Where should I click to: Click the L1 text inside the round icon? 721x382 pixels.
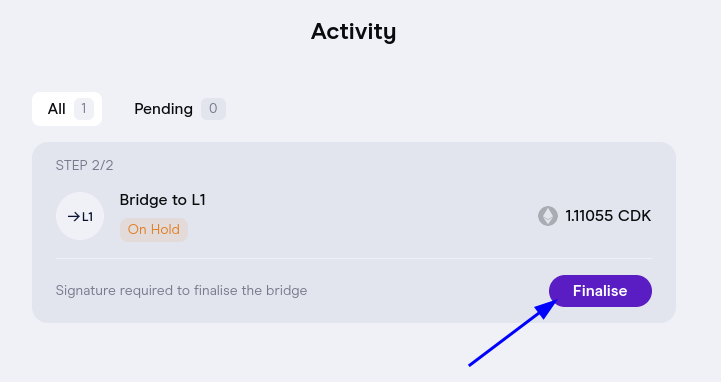coord(87,217)
